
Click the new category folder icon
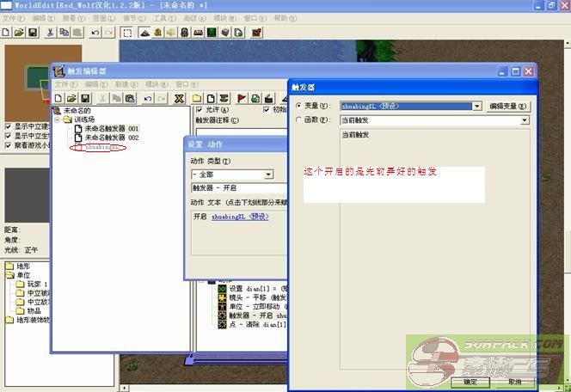click(198, 98)
